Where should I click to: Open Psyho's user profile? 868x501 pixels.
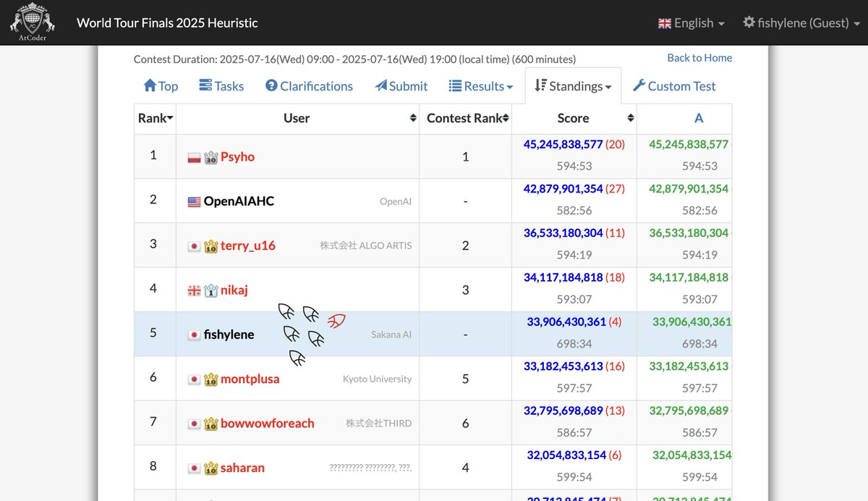(237, 156)
